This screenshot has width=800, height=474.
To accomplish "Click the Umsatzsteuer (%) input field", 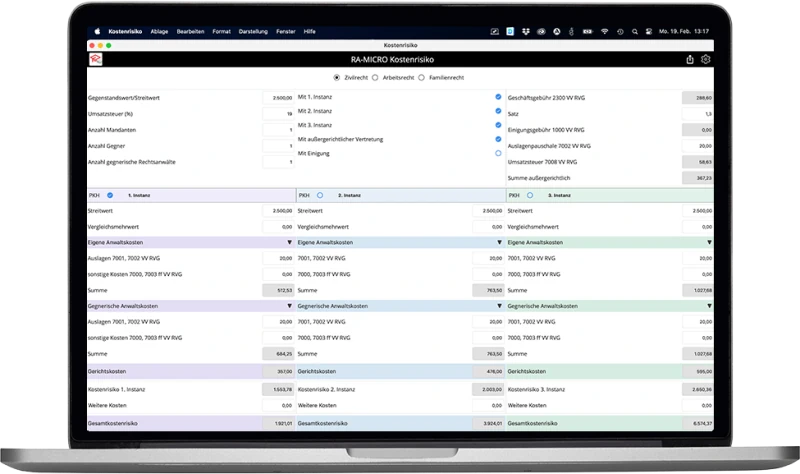I will coord(279,114).
